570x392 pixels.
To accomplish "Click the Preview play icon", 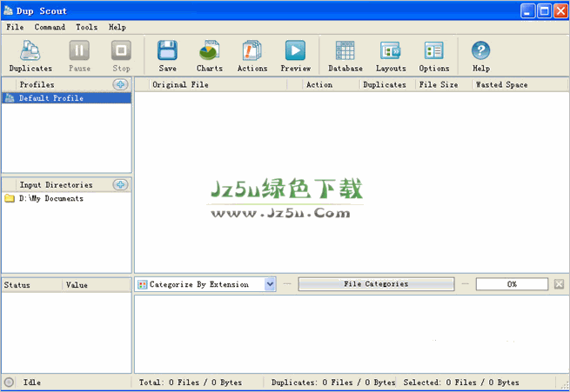I will (x=295, y=50).
